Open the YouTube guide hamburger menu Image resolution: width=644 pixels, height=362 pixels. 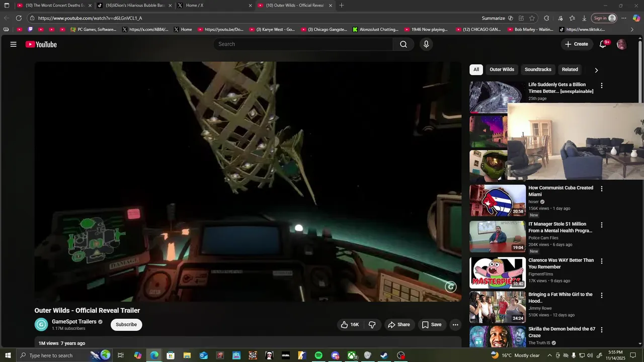(x=14, y=44)
